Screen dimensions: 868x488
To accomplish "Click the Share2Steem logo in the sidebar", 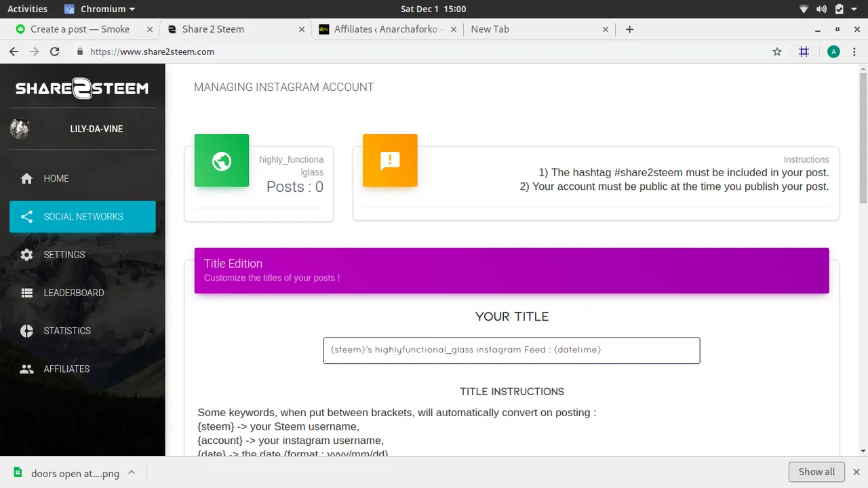I will (82, 88).
